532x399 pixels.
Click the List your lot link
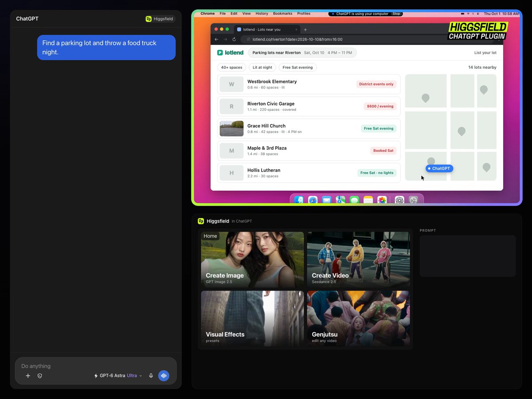coord(485,53)
